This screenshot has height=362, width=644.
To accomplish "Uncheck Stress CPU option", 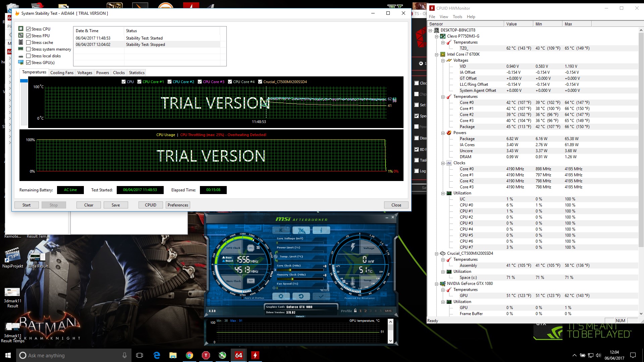I will click(29, 29).
